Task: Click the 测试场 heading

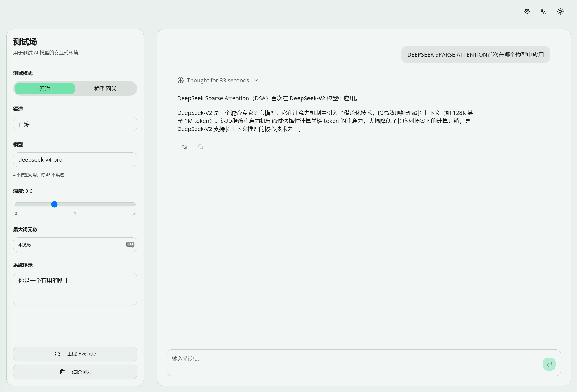Action: pos(25,42)
